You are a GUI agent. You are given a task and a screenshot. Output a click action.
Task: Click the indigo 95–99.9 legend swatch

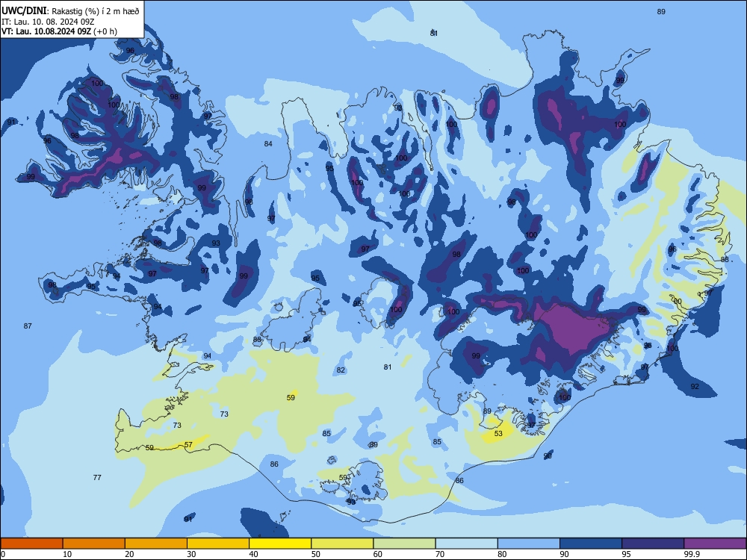click(x=653, y=544)
